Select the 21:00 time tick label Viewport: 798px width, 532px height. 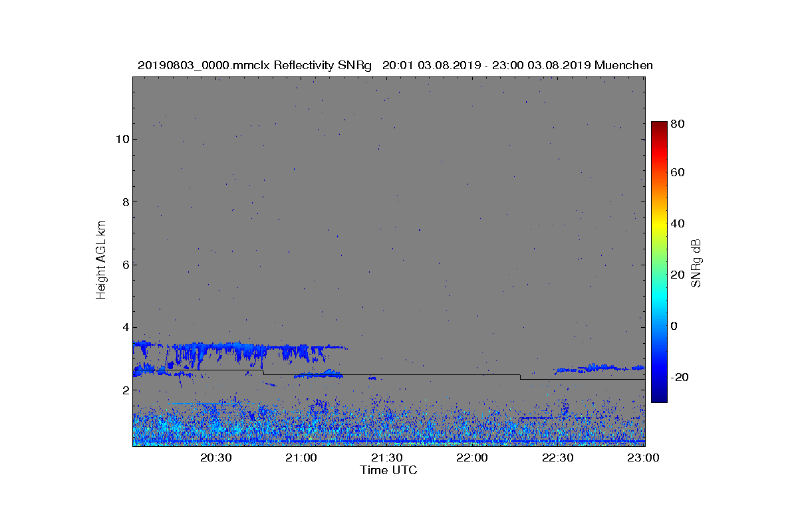click(301, 458)
